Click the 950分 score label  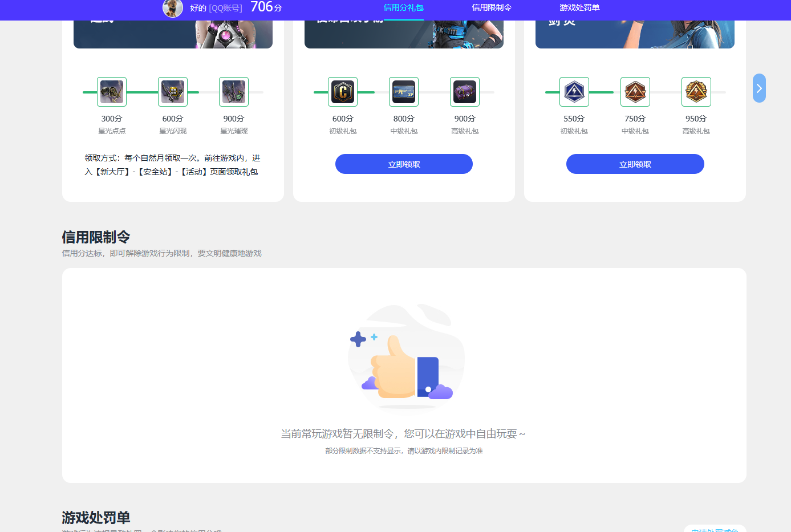point(696,119)
